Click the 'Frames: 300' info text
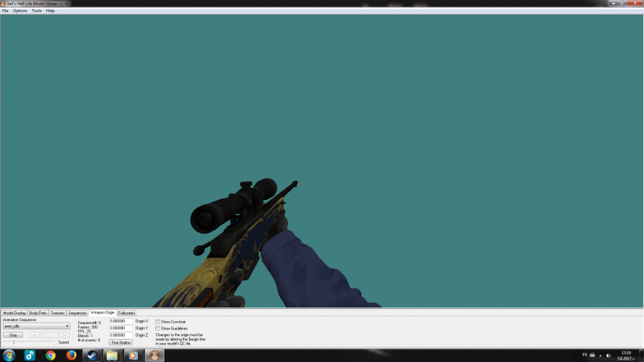Screen dimensions: 644x362 pos(88,327)
